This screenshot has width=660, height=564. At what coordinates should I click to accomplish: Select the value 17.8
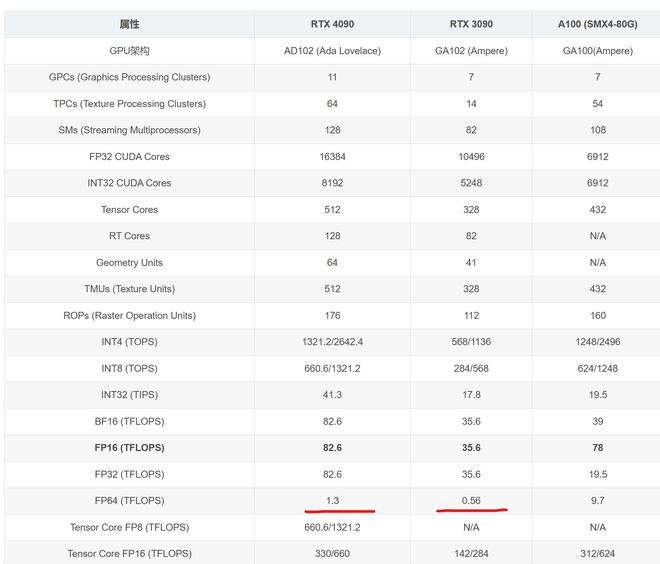click(x=471, y=395)
